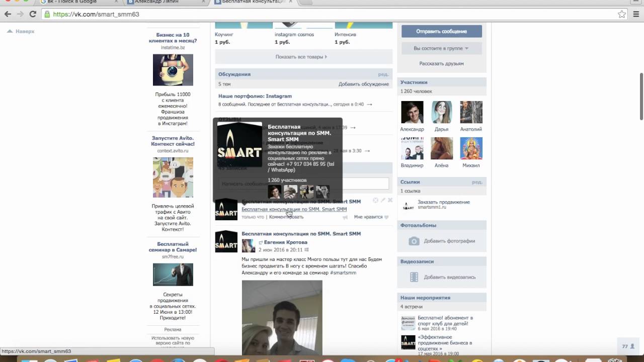Click the browser back arrow
The width and height of the screenshot is (644, 362).
pyautogui.click(x=8, y=14)
